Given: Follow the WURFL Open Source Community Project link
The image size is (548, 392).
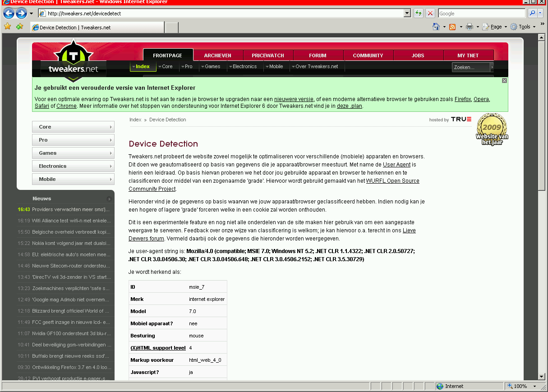Looking at the screenshot, I should click(x=274, y=185).
